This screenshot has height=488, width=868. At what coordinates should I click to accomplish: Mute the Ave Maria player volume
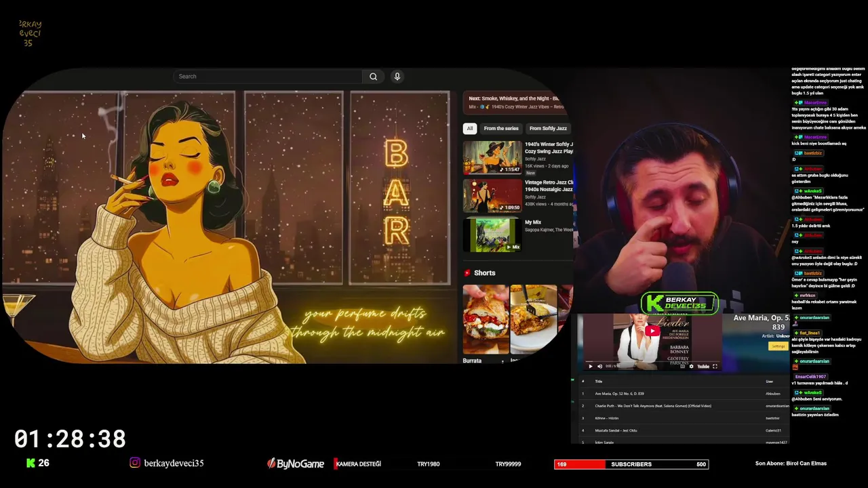click(x=600, y=366)
